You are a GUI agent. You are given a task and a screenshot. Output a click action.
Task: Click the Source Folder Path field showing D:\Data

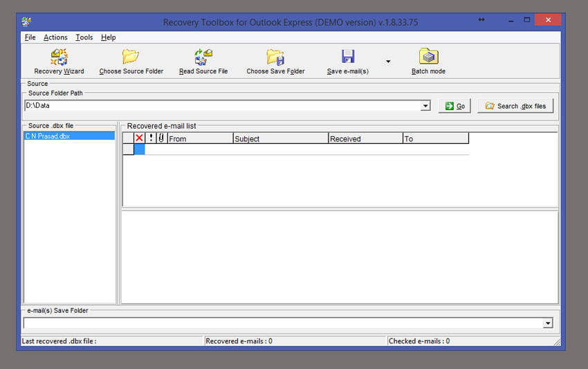(x=222, y=105)
